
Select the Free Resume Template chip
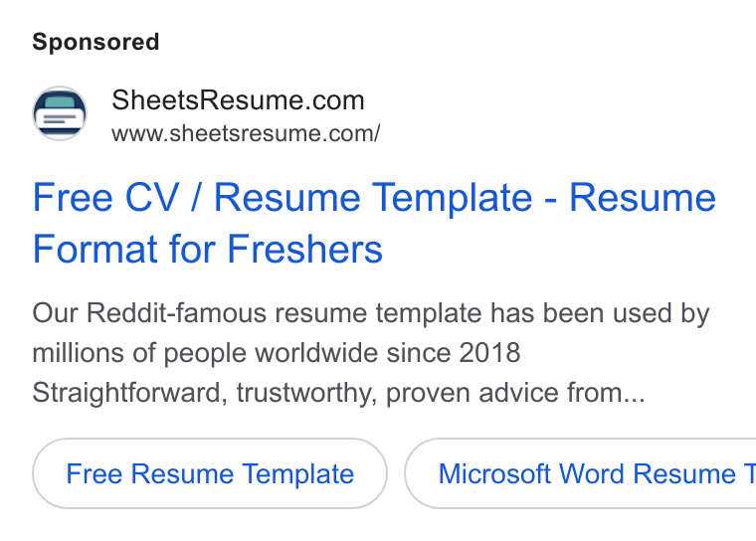[210, 473]
